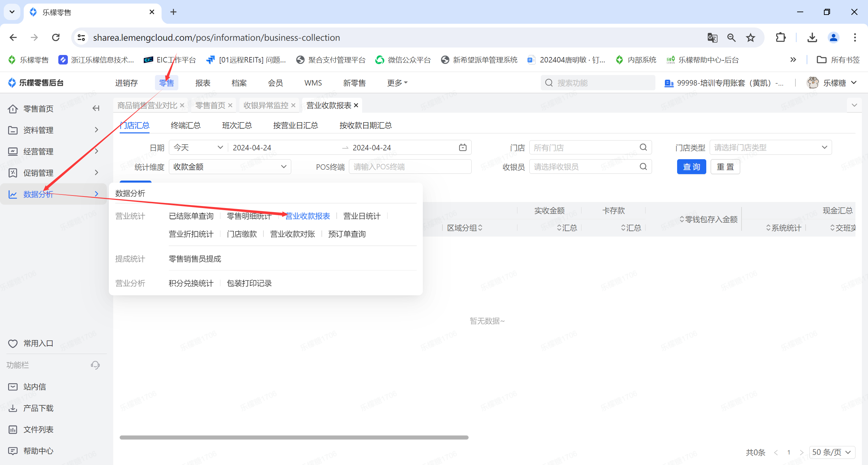This screenshot has height=465, width=868.
Task: Click the POS终端 input field
Action: tap(410, 167)
